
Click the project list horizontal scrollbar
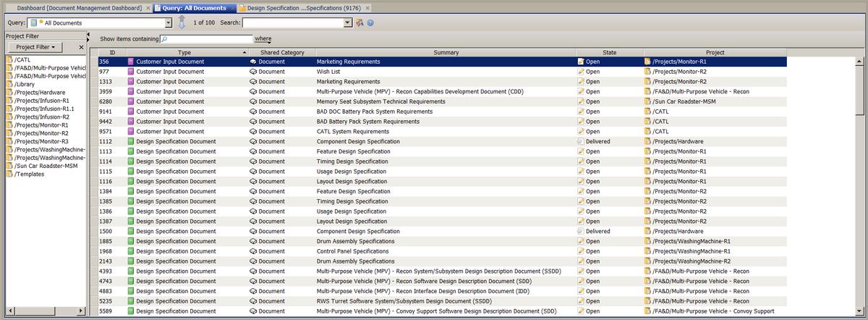click(x=43, y=311)
